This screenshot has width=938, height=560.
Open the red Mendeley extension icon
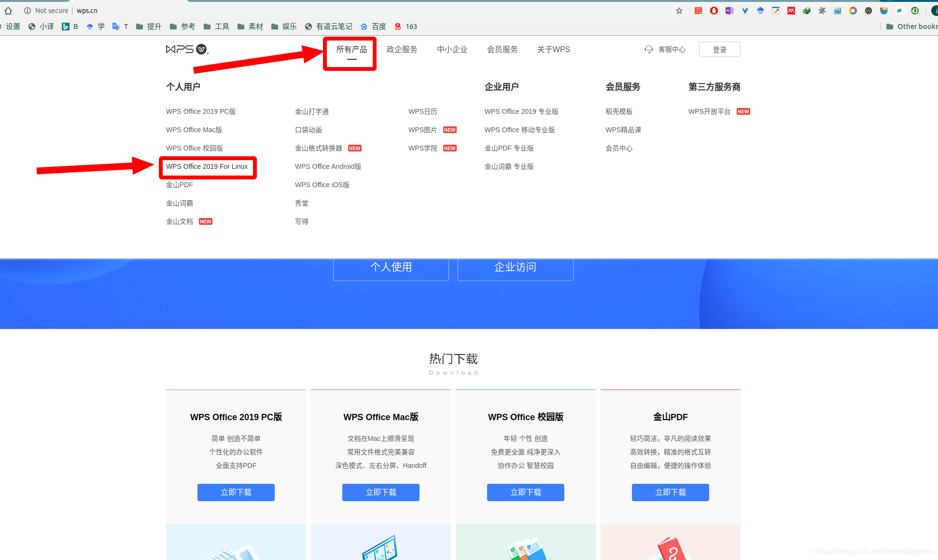point(791,11)
